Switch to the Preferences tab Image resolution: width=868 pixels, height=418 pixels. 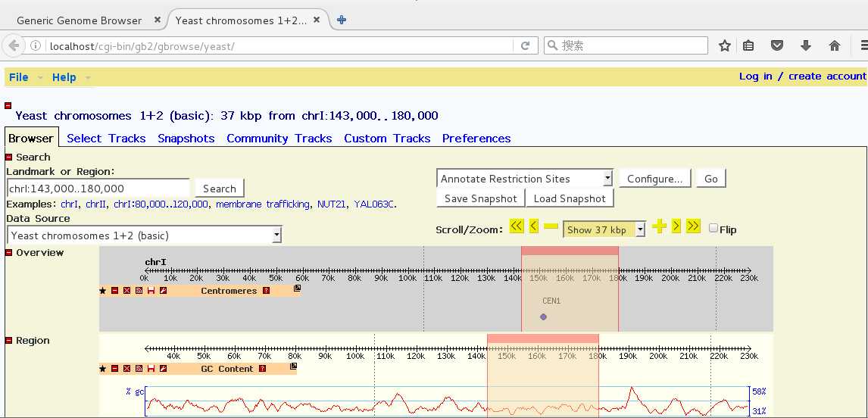click(476, 139)
